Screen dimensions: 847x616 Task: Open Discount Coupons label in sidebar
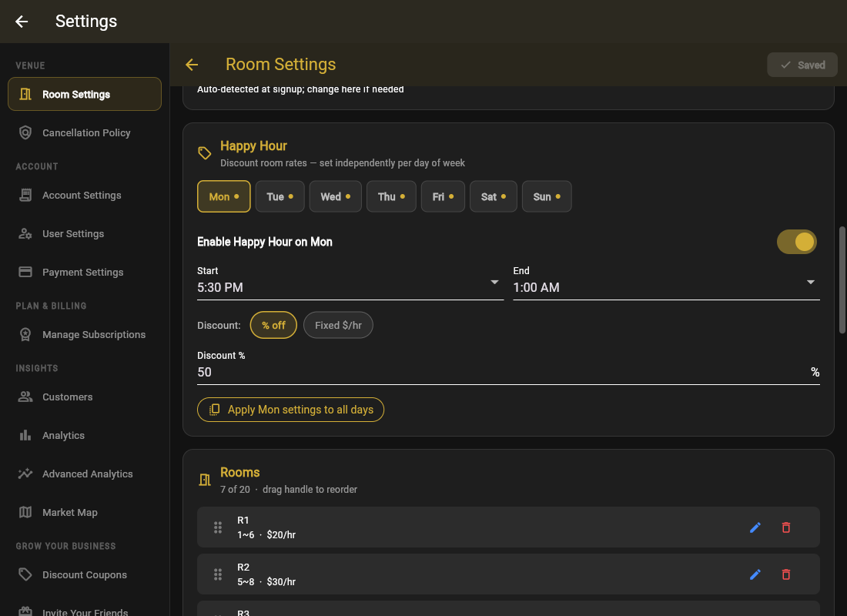(x=85, y=575)
